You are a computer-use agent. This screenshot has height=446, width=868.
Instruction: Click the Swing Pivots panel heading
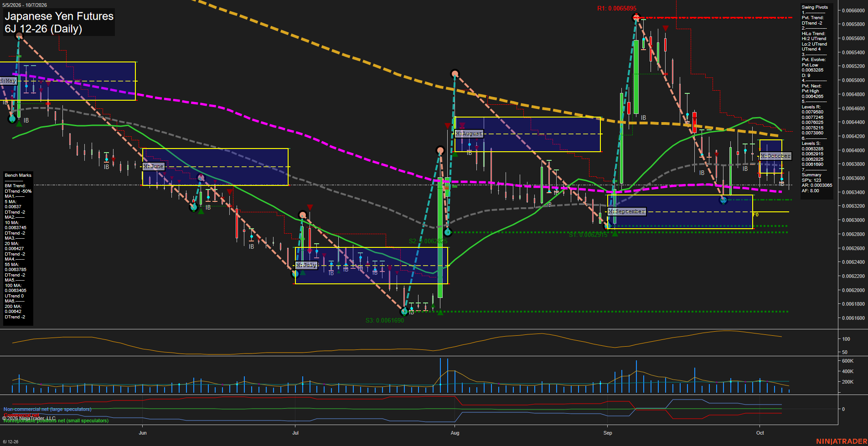[x=815, y=7]
